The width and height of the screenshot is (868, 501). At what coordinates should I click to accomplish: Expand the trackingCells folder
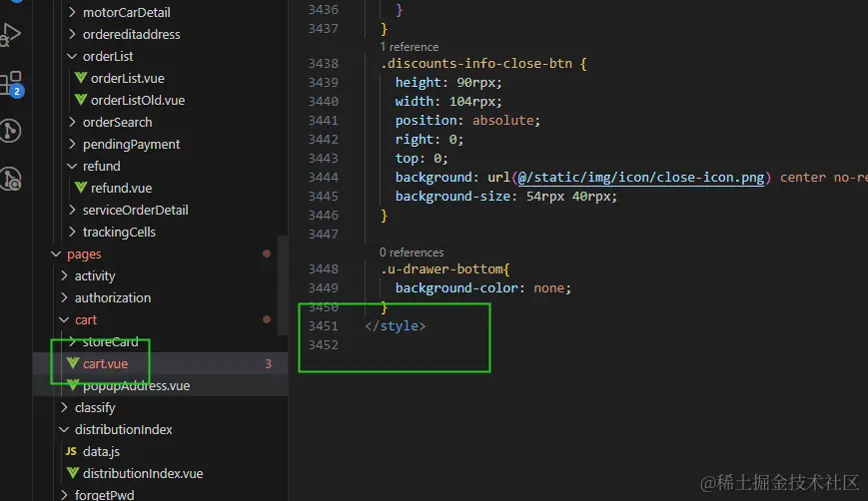[72, 232]
